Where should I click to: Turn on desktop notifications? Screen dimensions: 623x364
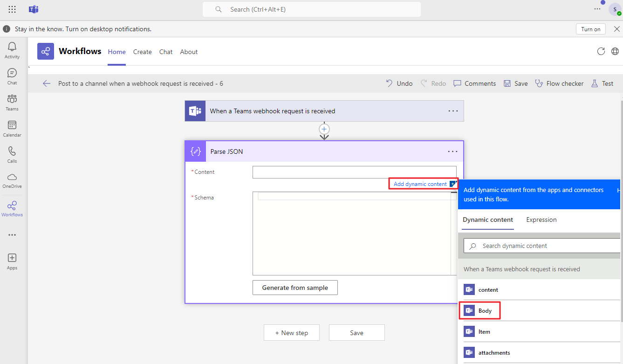(x=591, y=29)
